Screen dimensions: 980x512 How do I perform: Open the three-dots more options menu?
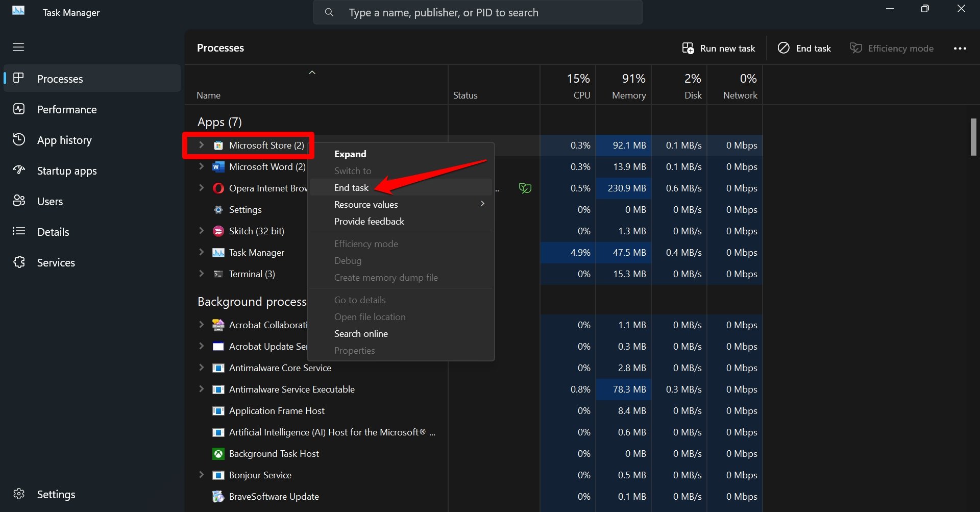click(x=960, y=48)
